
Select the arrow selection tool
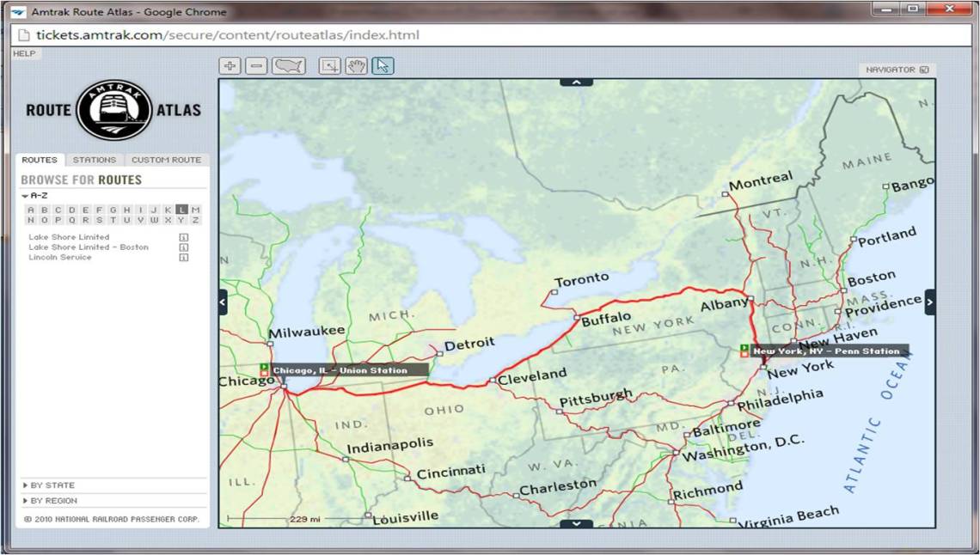[381, 65]
